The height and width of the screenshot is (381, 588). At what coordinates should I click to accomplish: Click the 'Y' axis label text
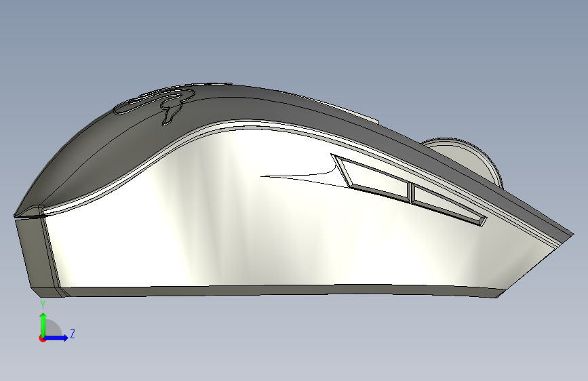tap(43, 305)
